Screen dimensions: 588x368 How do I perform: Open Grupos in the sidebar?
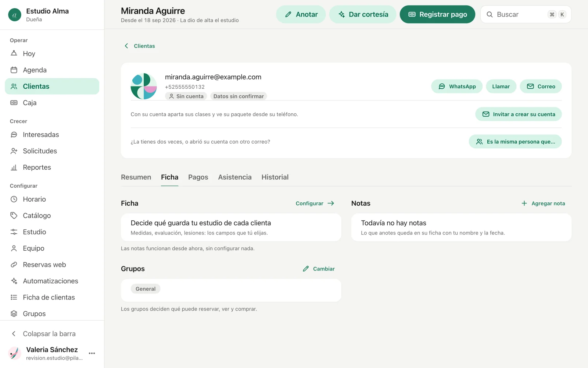(x=52, y=314)
